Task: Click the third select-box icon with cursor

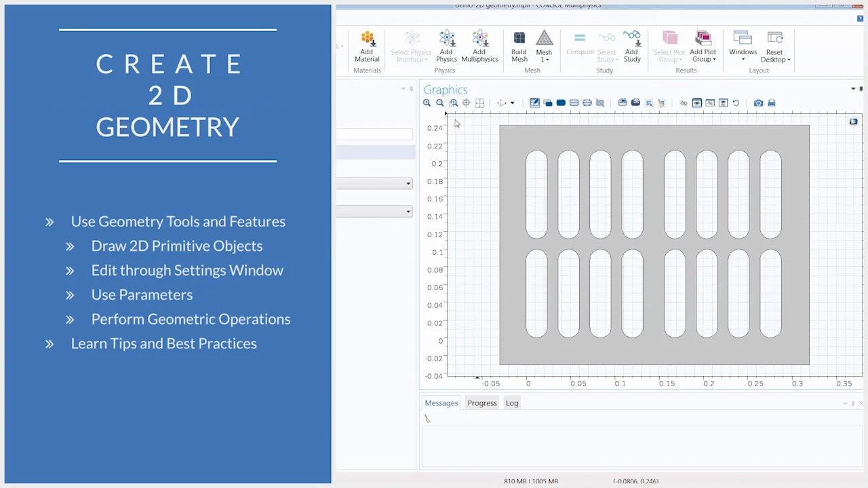Action: pos(649,103)
